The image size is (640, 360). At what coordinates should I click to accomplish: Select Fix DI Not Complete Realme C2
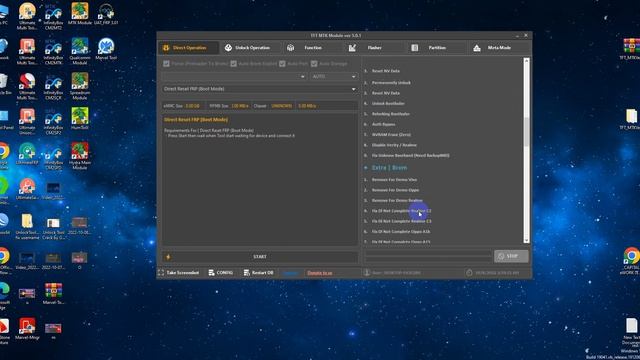point(401,211)
